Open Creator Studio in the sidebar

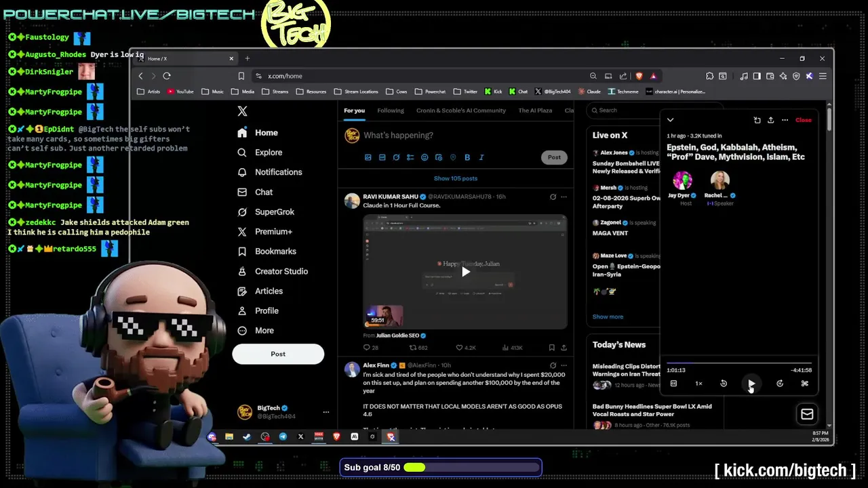point(273,271)
